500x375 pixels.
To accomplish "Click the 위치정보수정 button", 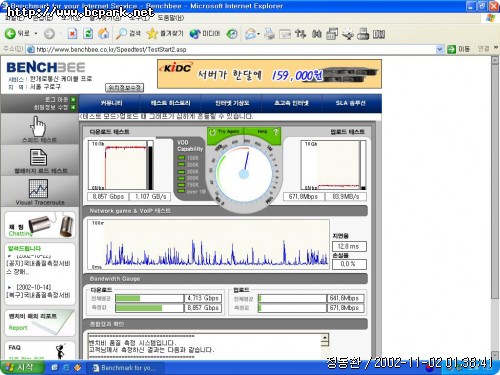I will coord(125,88).
